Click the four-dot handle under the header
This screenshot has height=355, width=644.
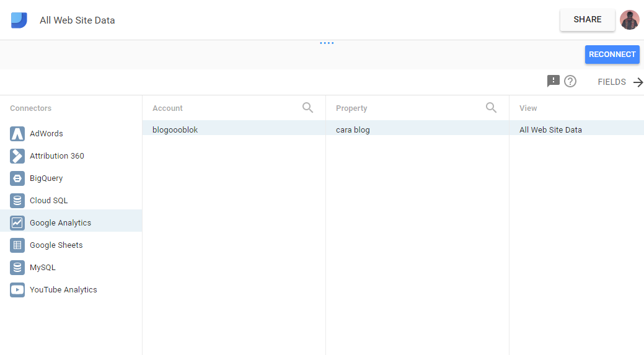click(327, 43)
